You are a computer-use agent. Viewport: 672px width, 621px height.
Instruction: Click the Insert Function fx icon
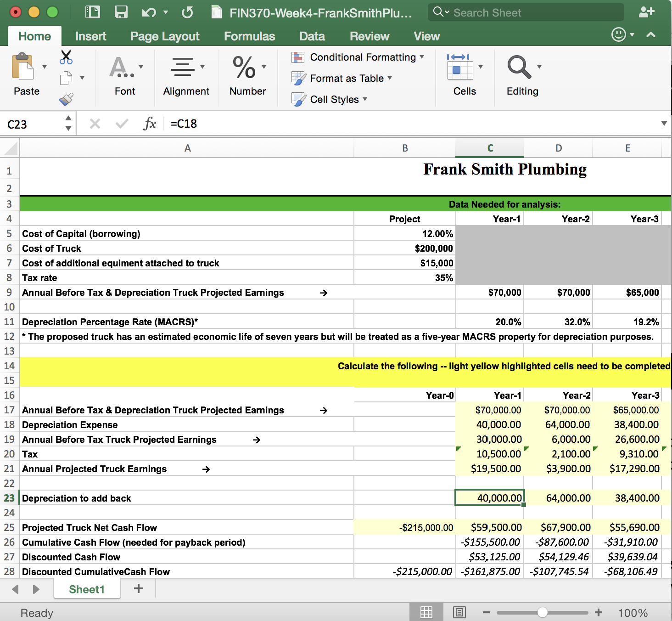point(150,124)
